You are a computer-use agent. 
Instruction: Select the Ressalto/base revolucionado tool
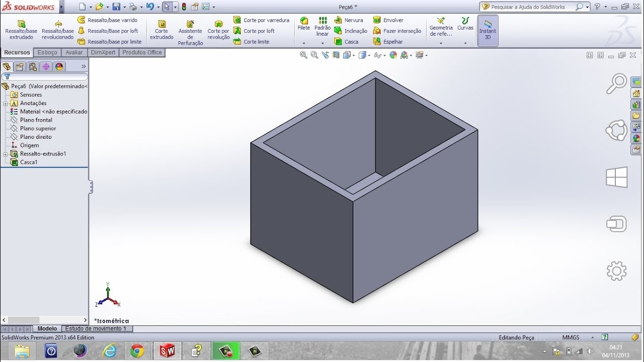click(58, 30)
